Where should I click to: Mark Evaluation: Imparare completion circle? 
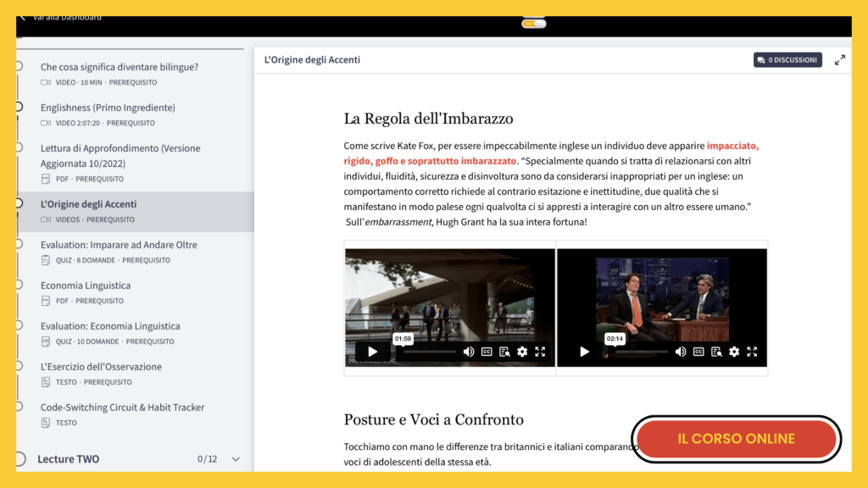click(19, 244)
